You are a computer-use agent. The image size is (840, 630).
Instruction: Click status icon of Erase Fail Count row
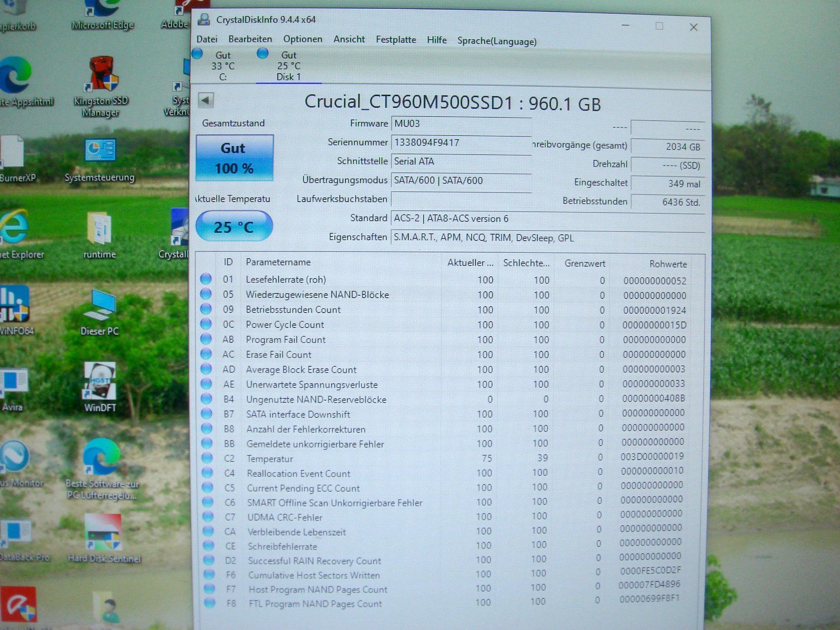(x=206, y=354)
